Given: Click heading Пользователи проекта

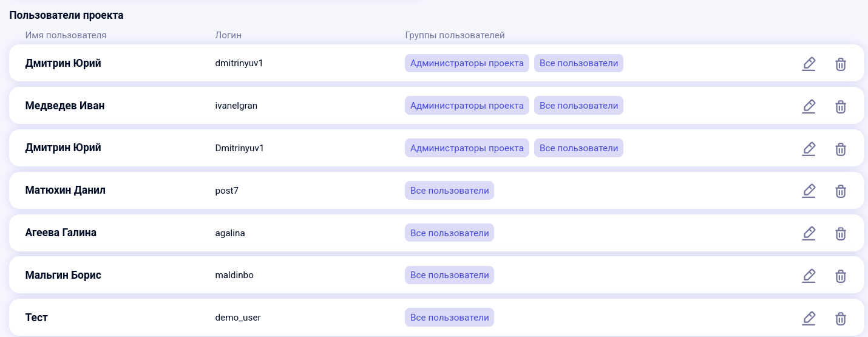Looking at the screenshot, I should click(x=66, y=15).
